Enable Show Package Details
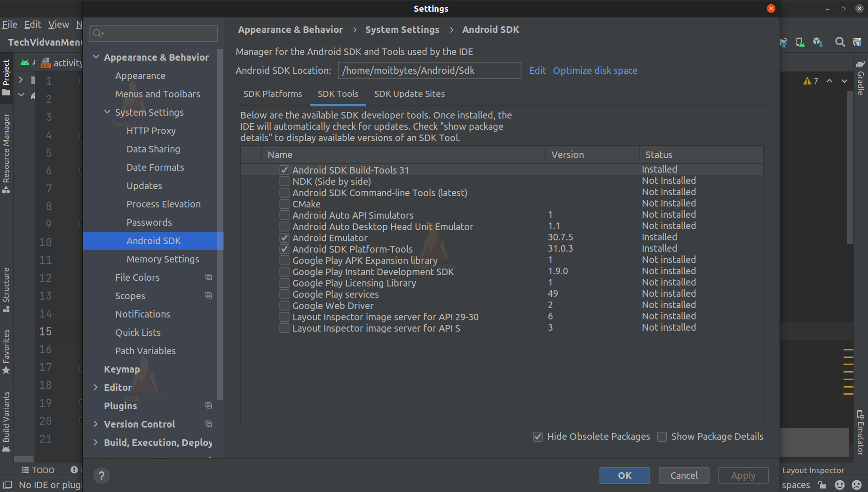Screen dimensions: 868x492 (x=662, y=436)
